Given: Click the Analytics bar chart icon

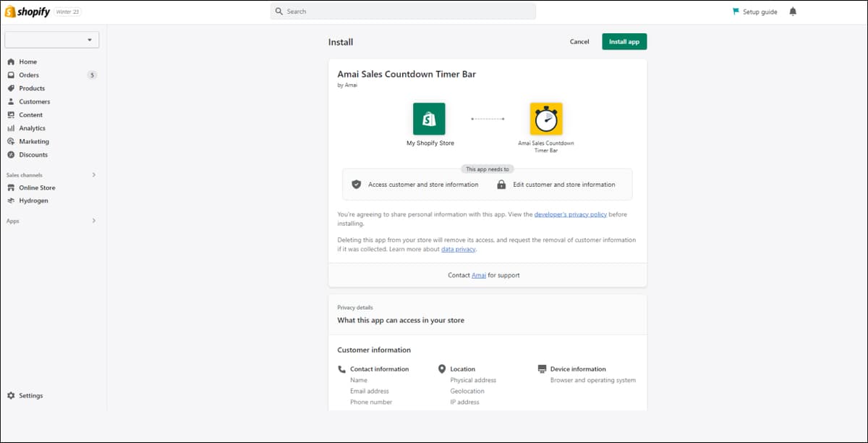Looking at the screenshot, I should click(x=11, y=128).
